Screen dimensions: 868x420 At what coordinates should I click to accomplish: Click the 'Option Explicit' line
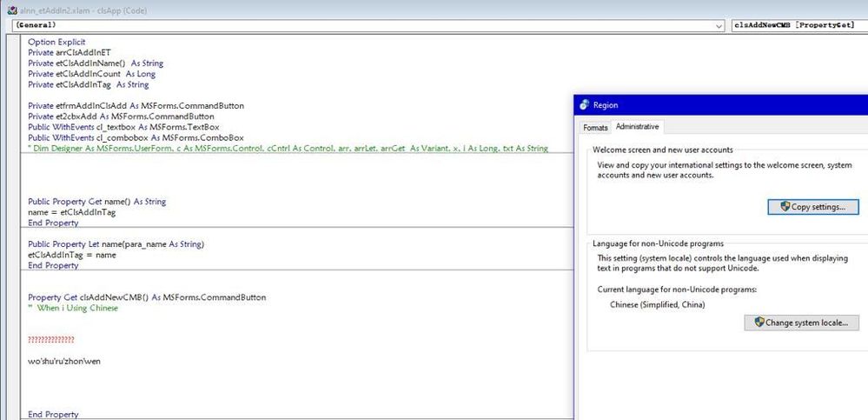pyautogui.click(x=56, y=42)
